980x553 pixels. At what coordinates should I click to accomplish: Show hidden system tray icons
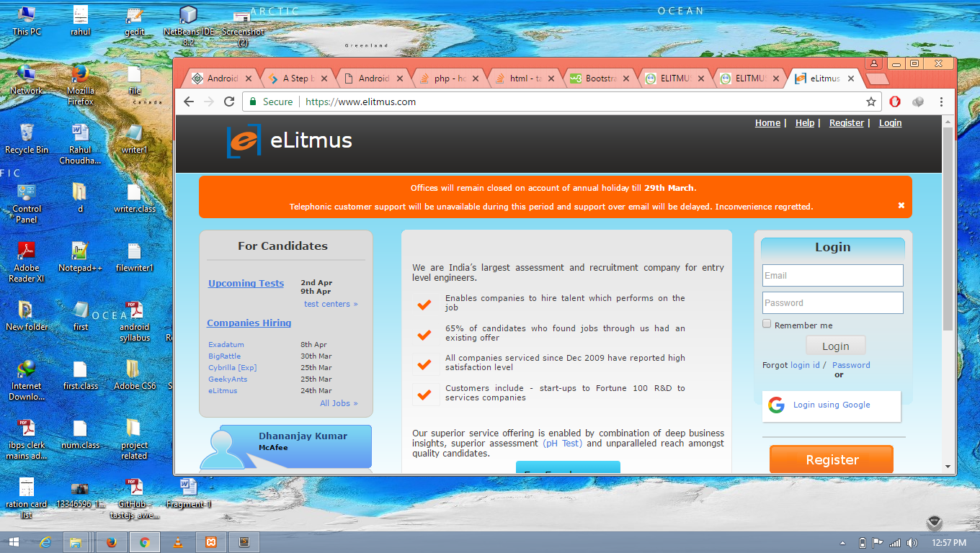(842, 543)
